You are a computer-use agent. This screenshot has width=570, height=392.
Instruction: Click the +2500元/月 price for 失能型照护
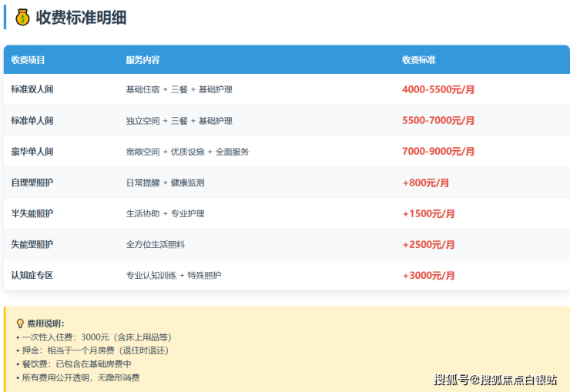(x=428, y=244)
